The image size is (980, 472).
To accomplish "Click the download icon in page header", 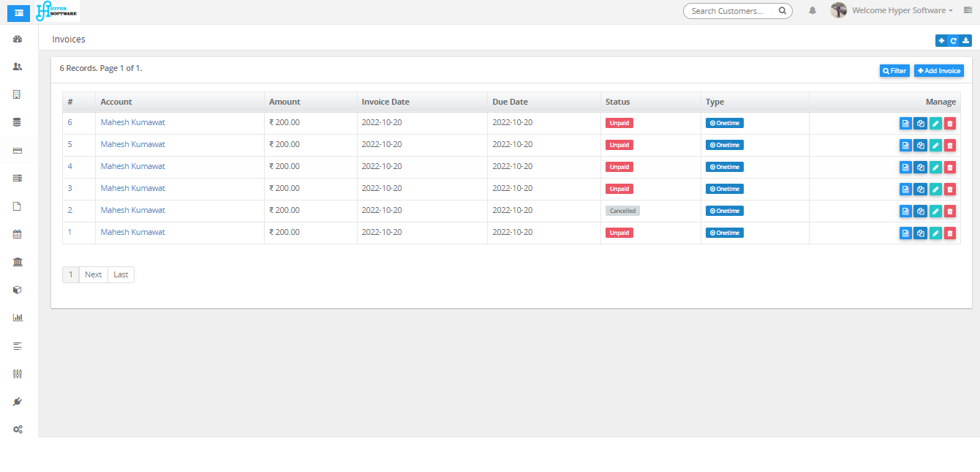I will 966,41.
